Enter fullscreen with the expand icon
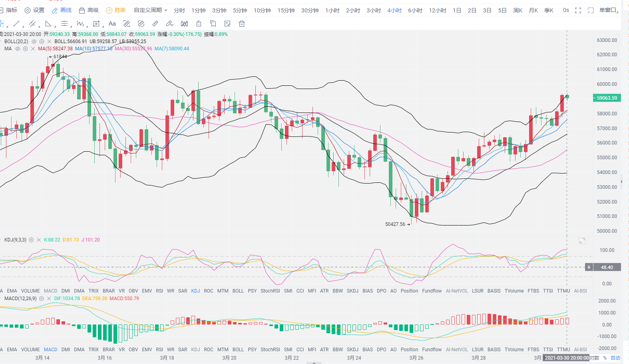The width and height of the screenshot is (629, 364). (x=578, y=10)
